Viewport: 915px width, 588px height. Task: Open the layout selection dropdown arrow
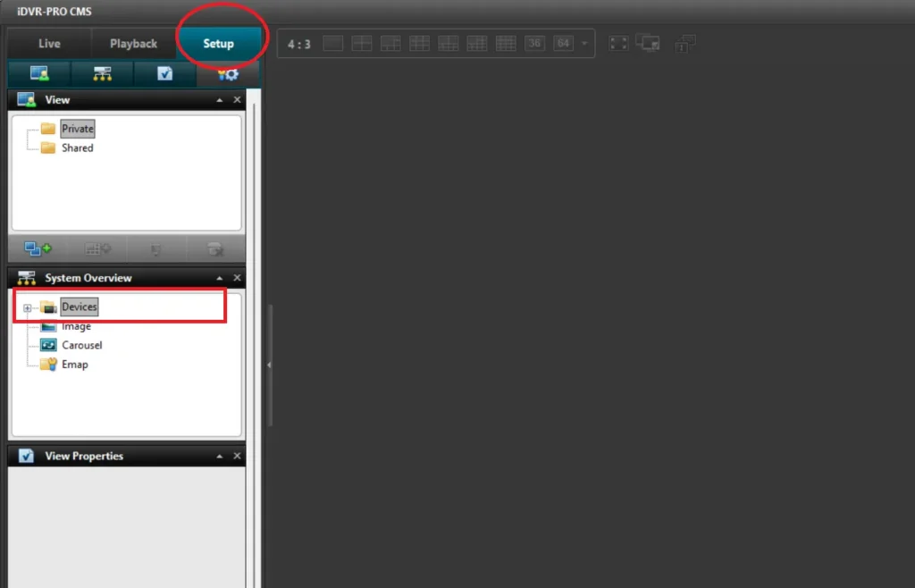585,43
